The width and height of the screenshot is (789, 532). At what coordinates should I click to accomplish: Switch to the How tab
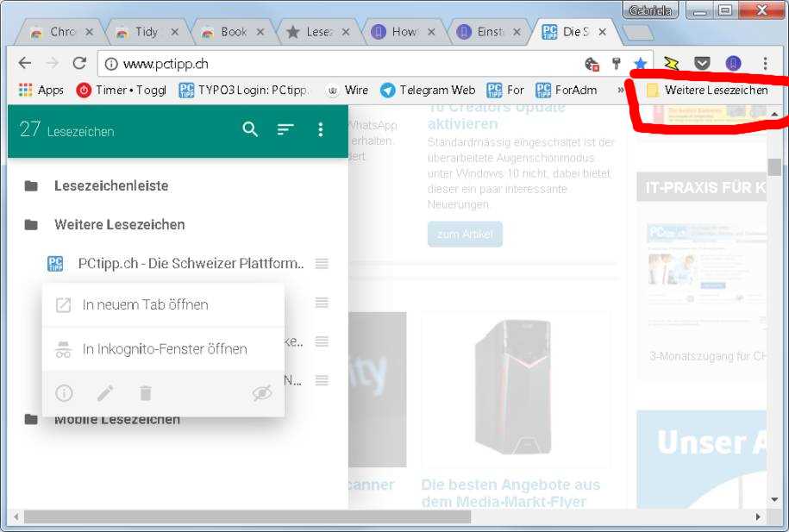click(x=403, y=32)
